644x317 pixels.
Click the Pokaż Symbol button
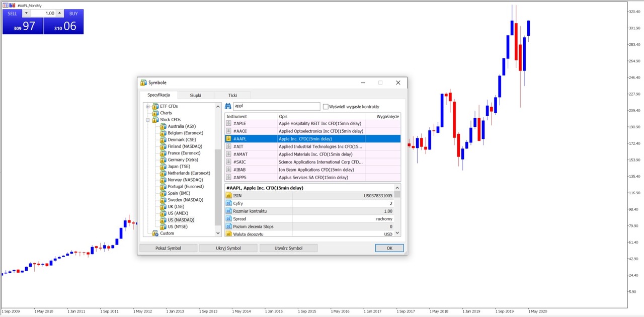(169, 248)
